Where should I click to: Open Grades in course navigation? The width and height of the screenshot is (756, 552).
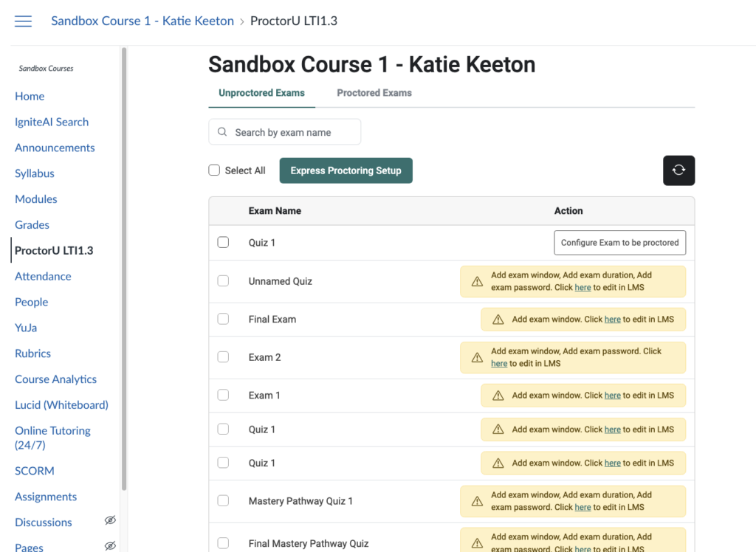click(x=32, y=224)
